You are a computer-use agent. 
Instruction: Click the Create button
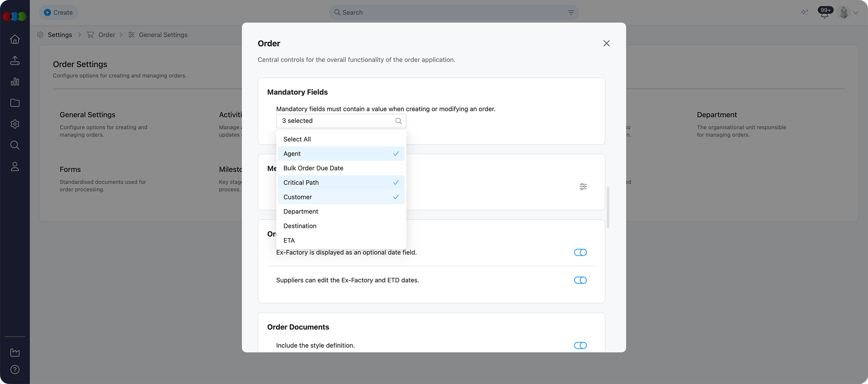[58, 13]
